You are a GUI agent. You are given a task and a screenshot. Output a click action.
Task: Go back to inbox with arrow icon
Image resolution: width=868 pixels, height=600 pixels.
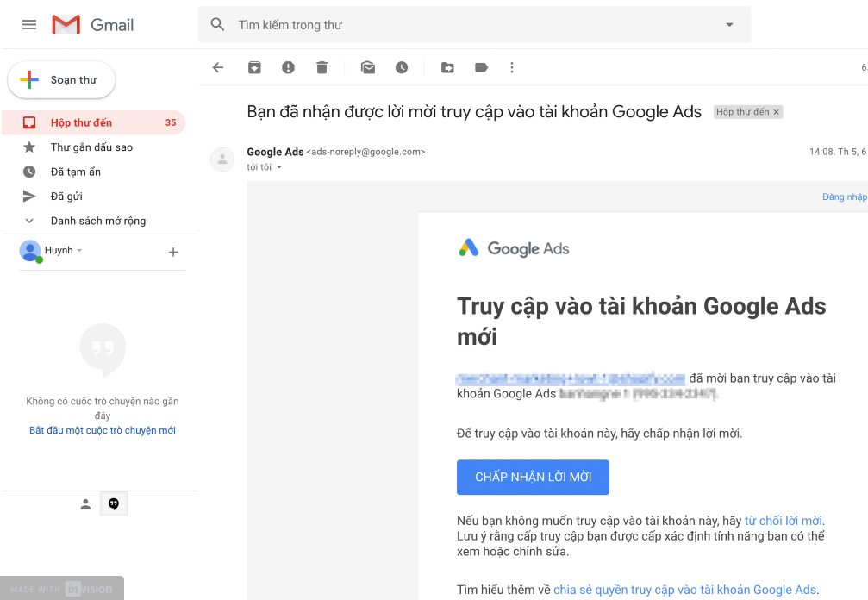(x=218, y=67)
